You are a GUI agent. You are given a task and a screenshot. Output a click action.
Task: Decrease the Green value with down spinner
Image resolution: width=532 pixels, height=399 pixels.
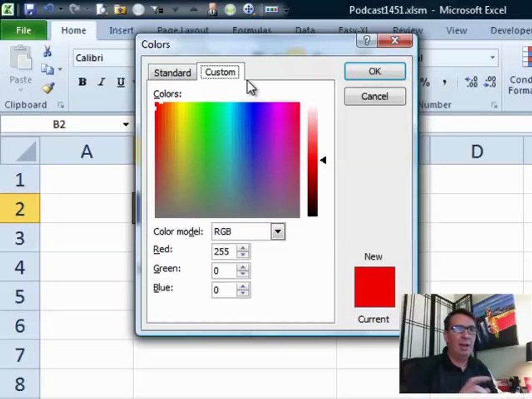click(x=243, y=274)
